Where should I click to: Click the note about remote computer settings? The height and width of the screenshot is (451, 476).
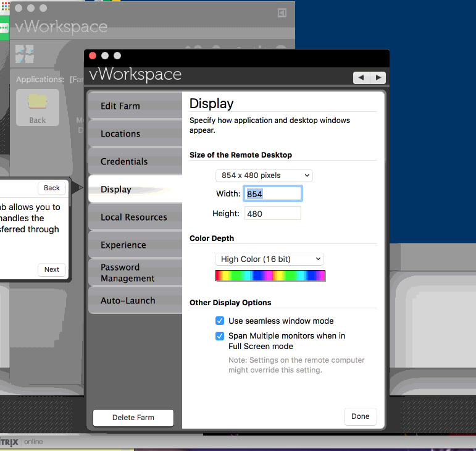click(296, 365)
